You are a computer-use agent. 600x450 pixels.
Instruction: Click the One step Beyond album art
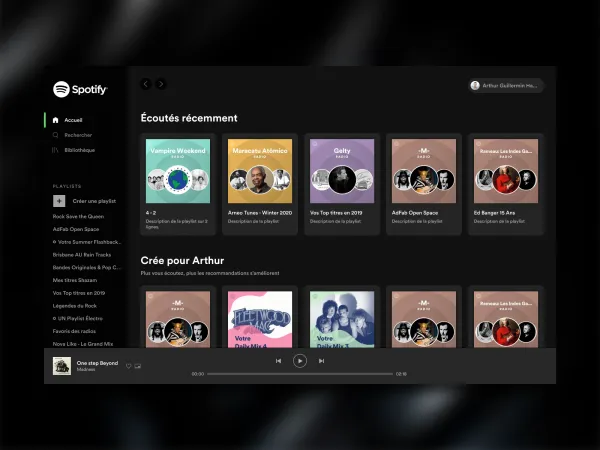(62, 366)
